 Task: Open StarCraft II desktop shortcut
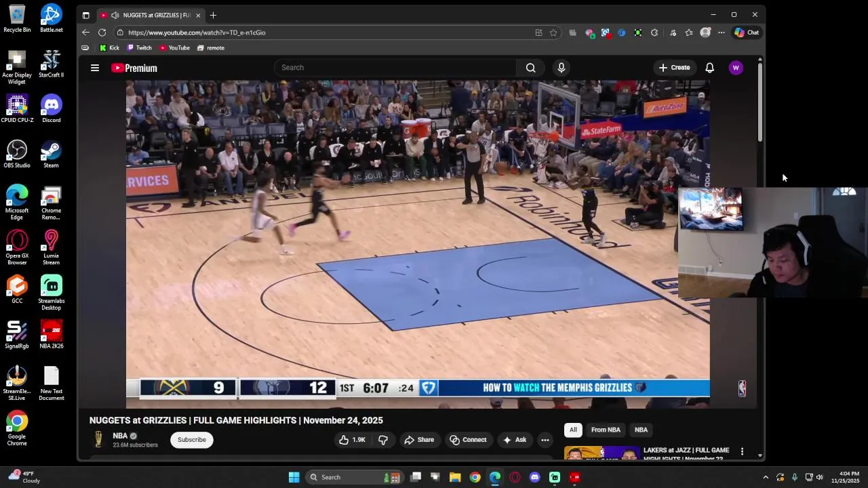[x=51, y=64]
